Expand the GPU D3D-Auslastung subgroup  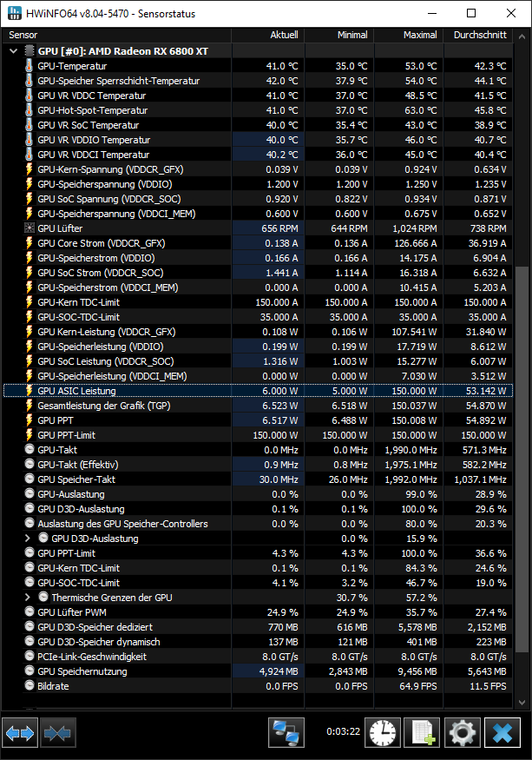click(x=28, y=538)
